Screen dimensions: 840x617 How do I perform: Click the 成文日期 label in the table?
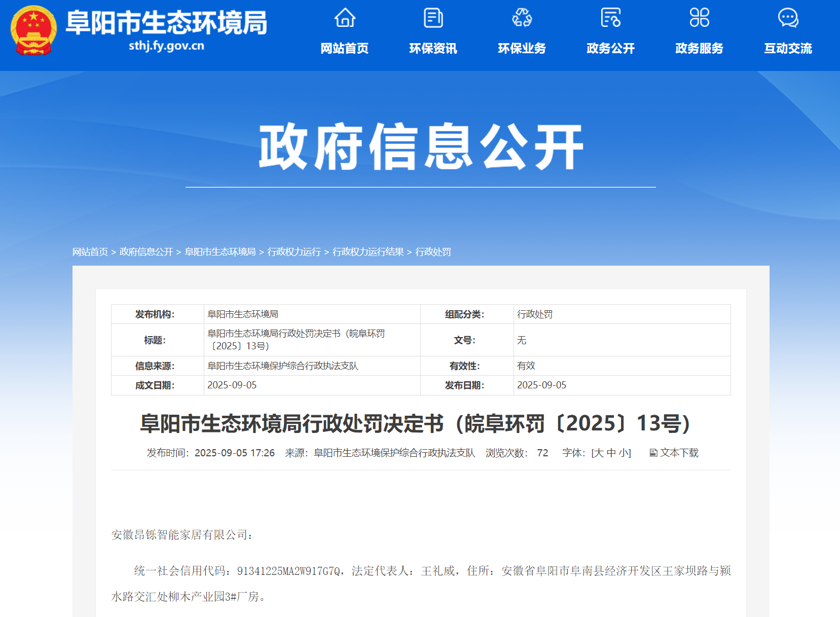(155, 385)
